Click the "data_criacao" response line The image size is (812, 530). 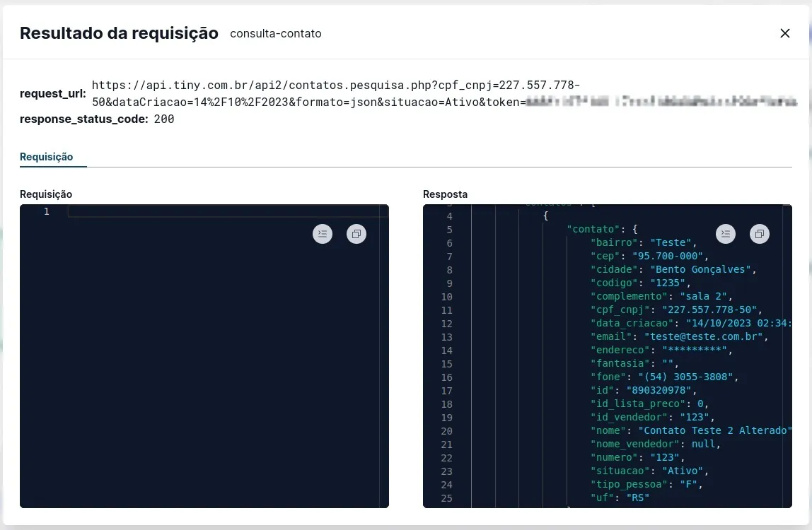(x=691, y=324)
